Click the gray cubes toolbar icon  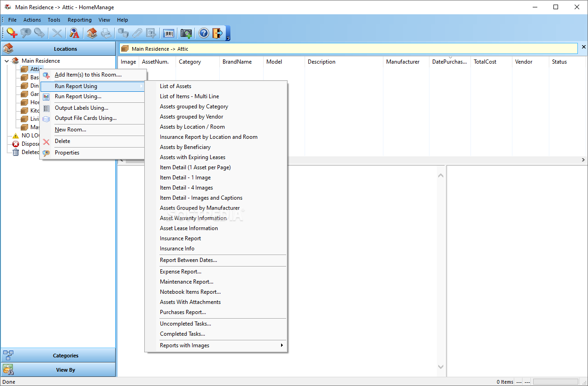123,33
